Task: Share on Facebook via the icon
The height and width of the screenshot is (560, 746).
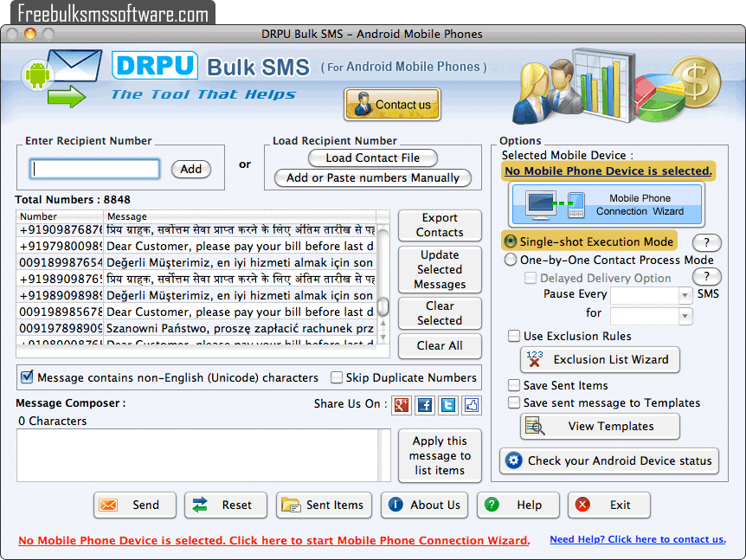Action: pyautogui.click(x=425, y=404)
